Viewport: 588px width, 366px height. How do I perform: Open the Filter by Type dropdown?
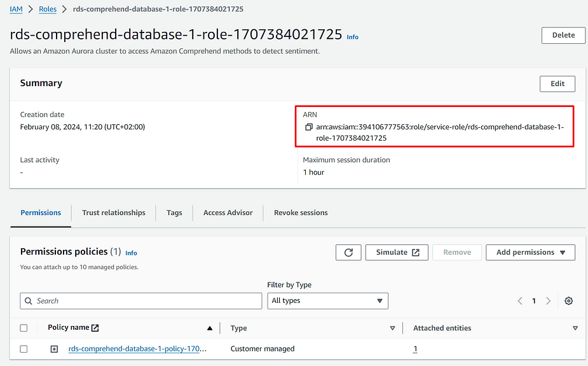tap(327, 300)
